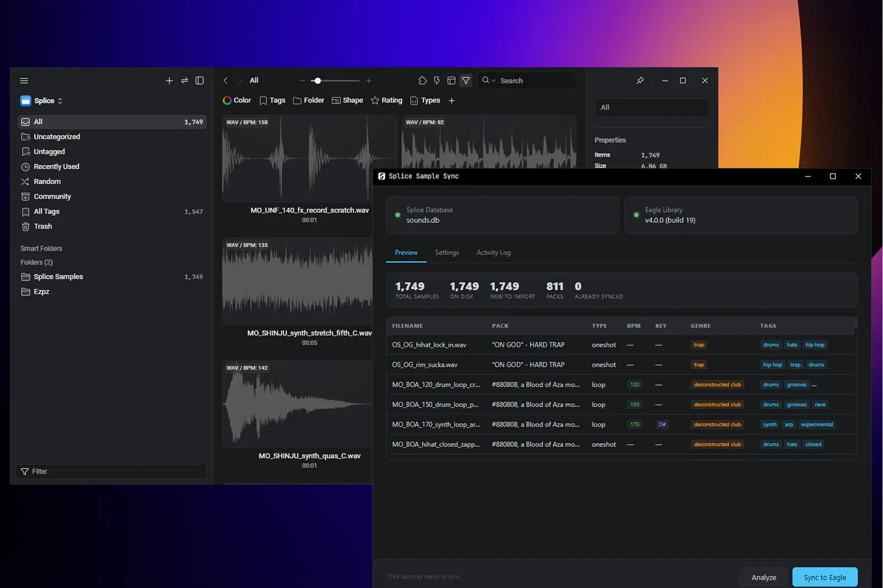Click the Sync to Eagle button
883x588 pixels.
[x=825, y=577]
